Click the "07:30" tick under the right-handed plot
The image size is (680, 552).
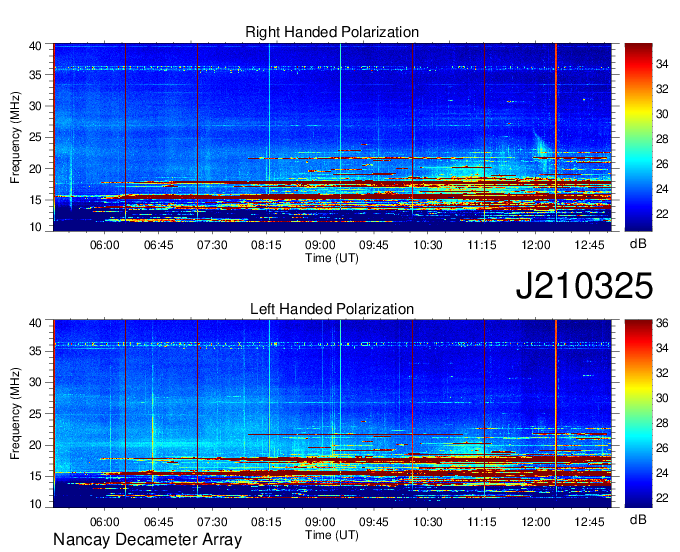coord(212,245)
